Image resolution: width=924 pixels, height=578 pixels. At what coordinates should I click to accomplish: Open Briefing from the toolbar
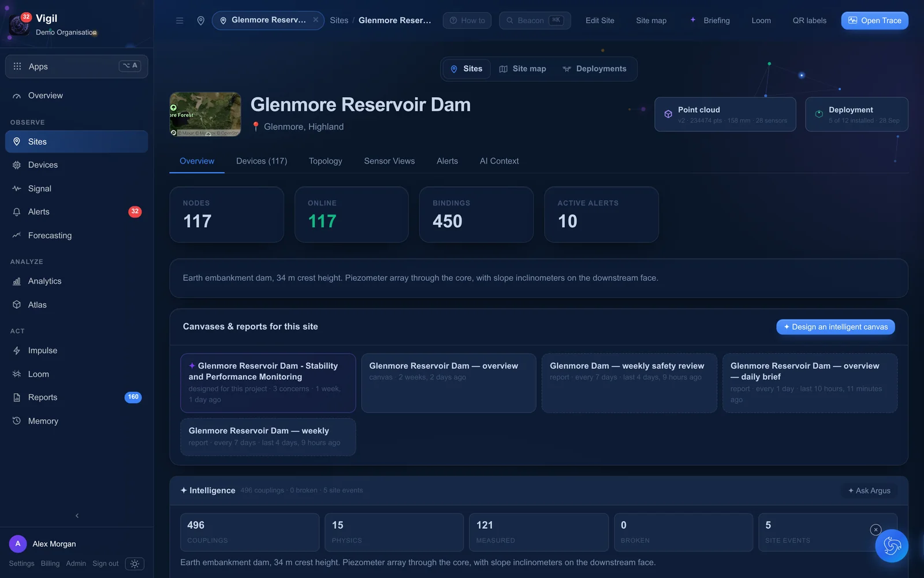(710, 20)
